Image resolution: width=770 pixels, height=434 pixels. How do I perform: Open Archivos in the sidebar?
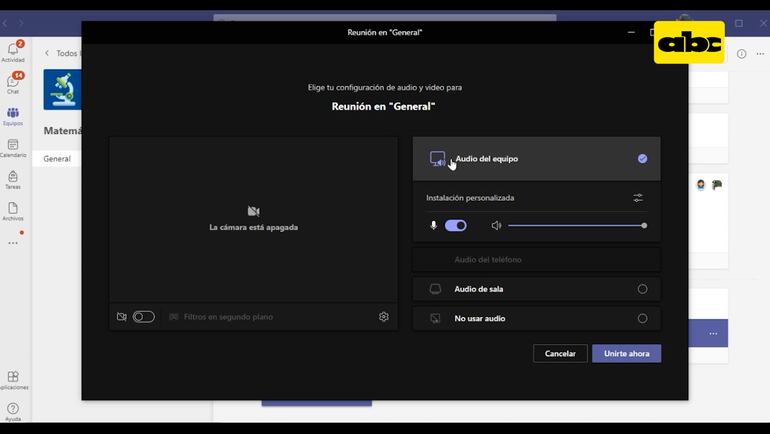13,211
